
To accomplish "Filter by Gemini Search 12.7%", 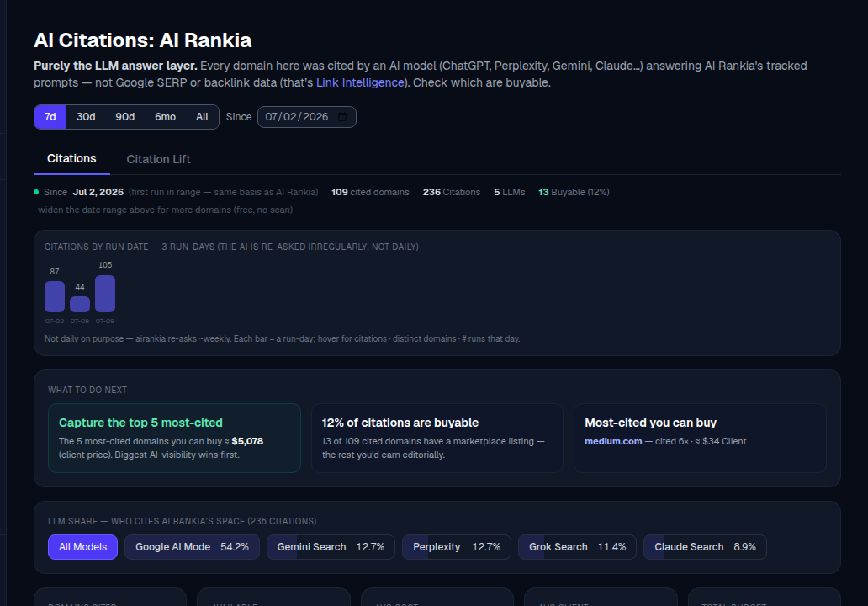I will [x=331, y=547].
